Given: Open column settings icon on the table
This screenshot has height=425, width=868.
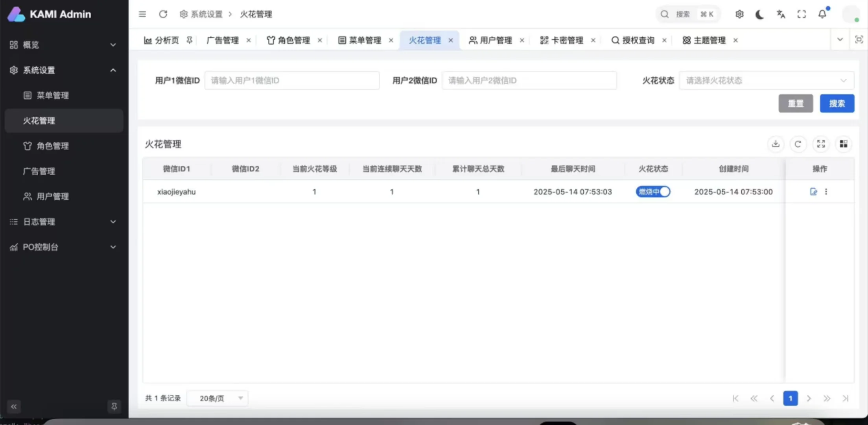Looking at the screenshot, I should click(x=843, y=144).
